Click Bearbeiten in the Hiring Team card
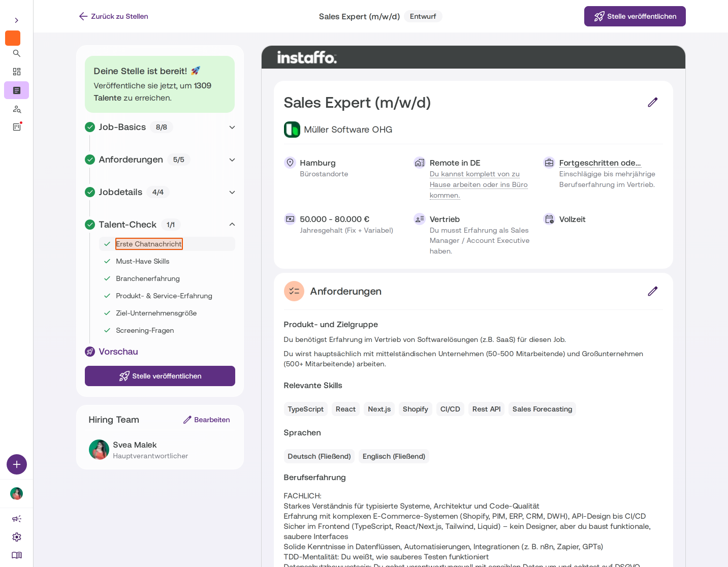The width and height of the screenshot is (728, 567). (x=207, y=420)
